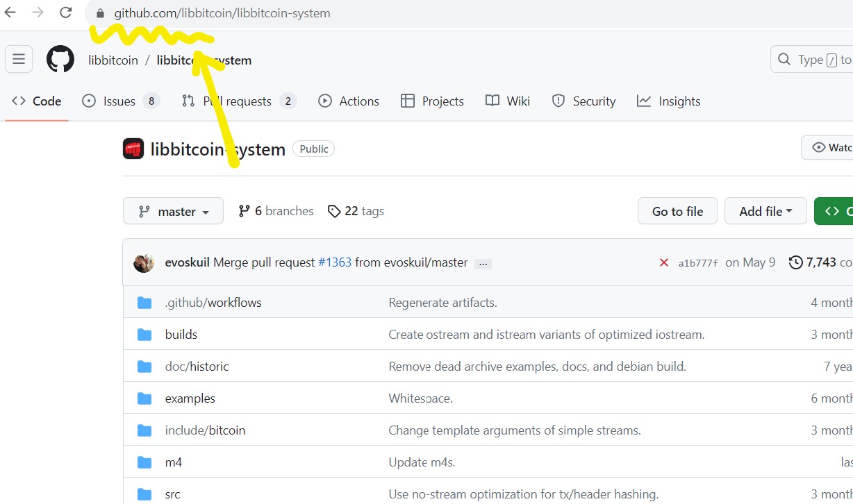This screenshot has height=504, width=853.
Task: Open evoskuil's avatar in commit bar
Action: pos(144,262)
